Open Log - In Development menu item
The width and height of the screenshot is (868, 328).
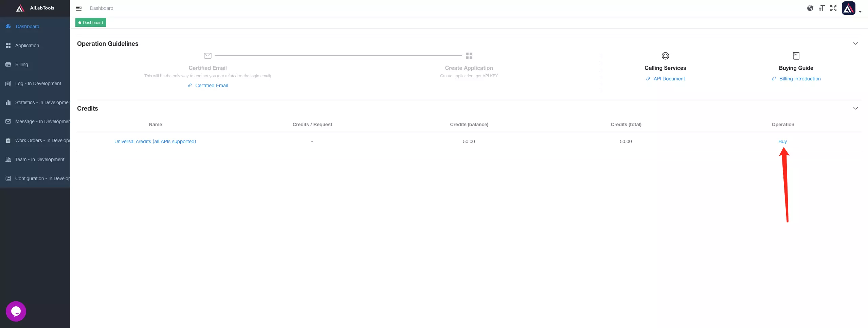pyautogui.click(x=35, y=83)
